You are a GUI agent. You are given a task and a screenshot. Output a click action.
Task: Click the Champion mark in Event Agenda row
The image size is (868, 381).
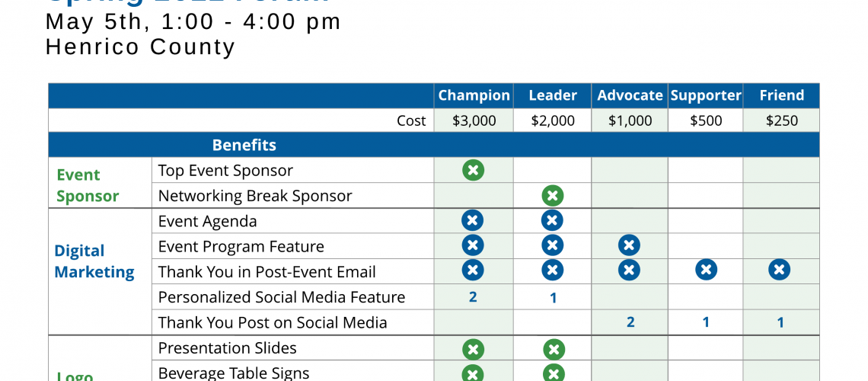pos(473,221)
